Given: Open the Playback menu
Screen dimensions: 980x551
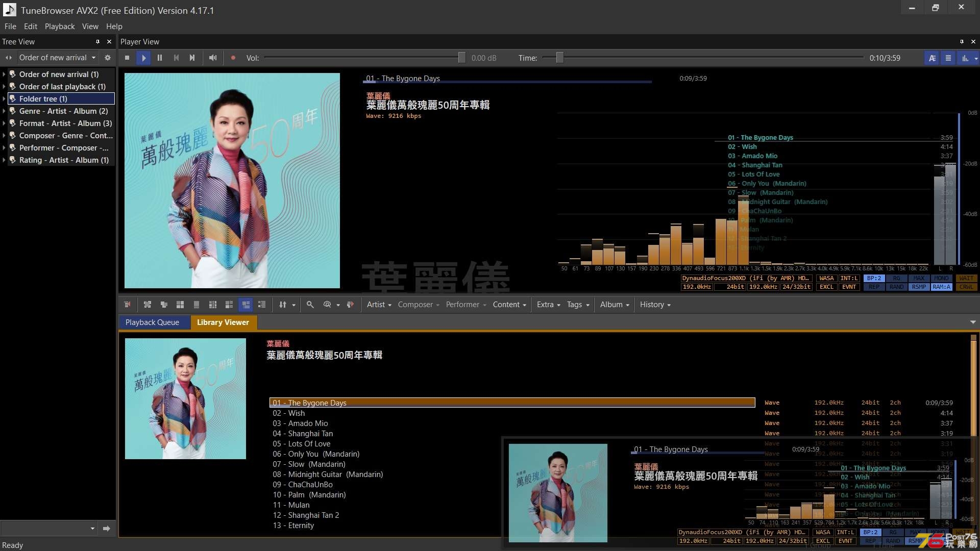Looking at the screenshot, I should click(x=60, y=27).
